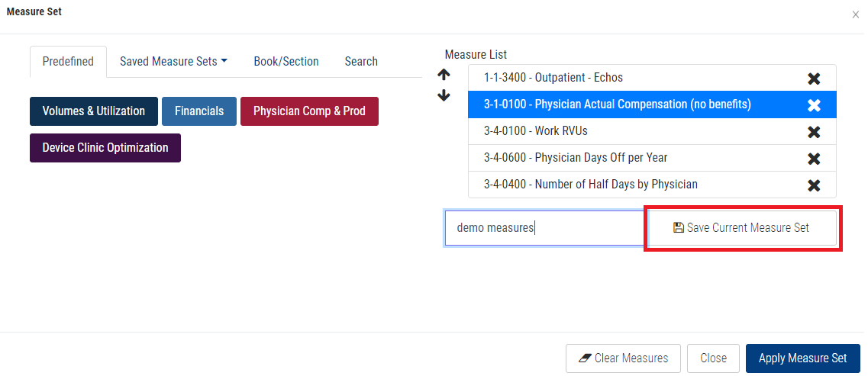The image size is (868, 376).
Task: Select Device Clinic Optimization set
Action: point(105,148)
